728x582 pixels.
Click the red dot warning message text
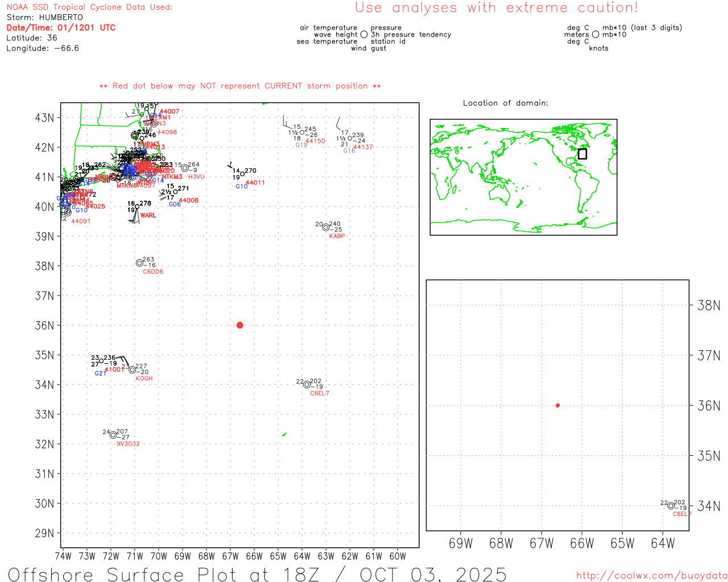click(240, 86)
